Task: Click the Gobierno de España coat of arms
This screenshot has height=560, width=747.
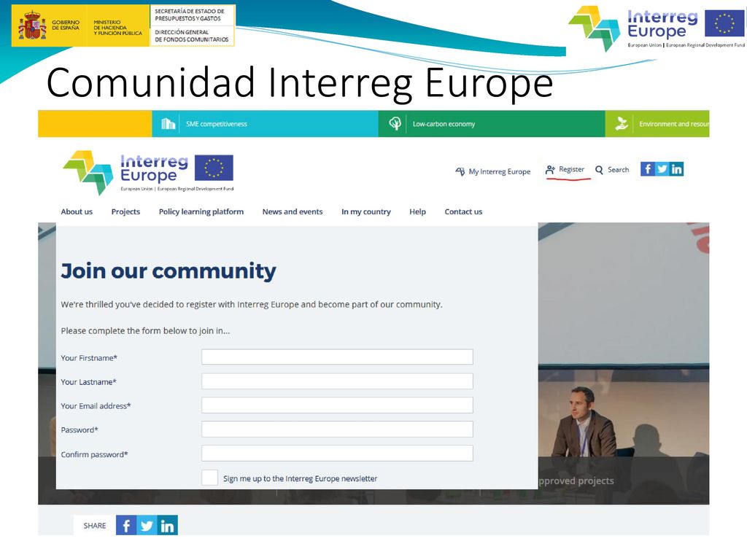Action: pos(32,26)
